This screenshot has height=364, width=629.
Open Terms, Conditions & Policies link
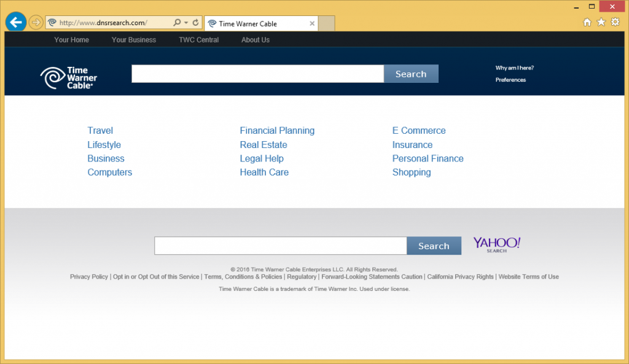(243, 277)
